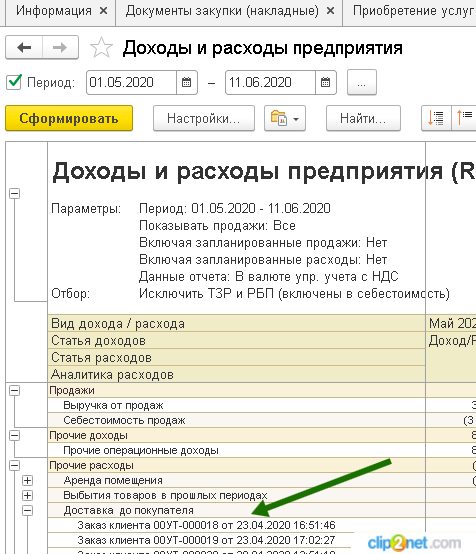This screenshot has height=554, width=476.
Task: Expand Выбытия товаров в прошлых периодах row
Action: pyautogui.click(x=28, y=496)
